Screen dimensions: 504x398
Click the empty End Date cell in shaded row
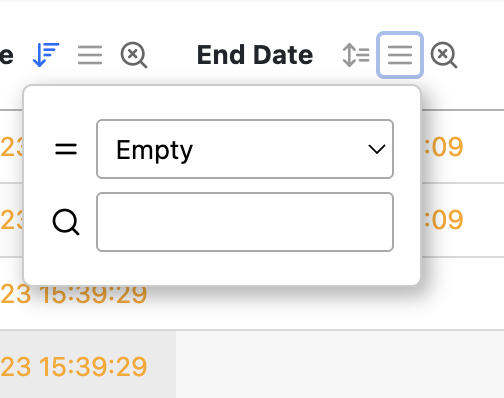340,364
